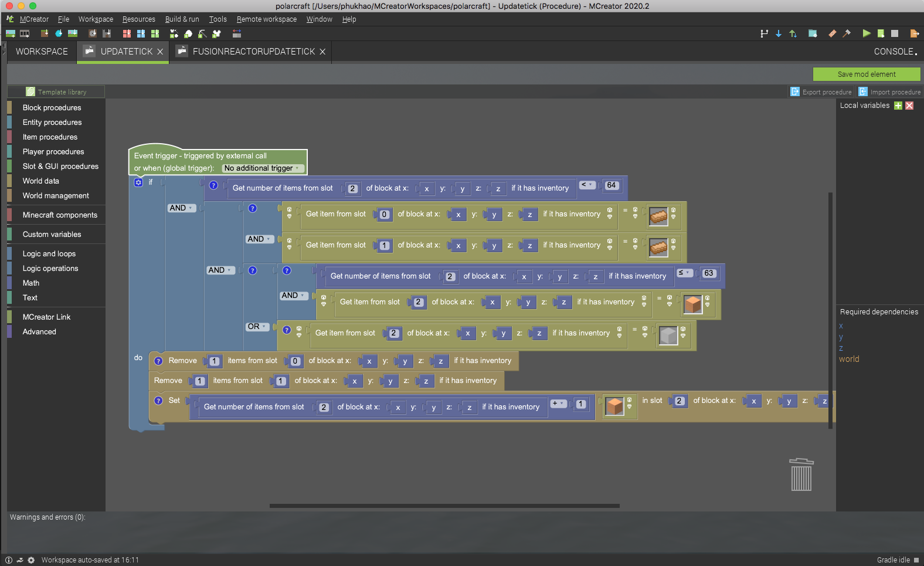Open the AND dropdown above the OR dropdown
This screenshot has width=924, height=566.
click(x=294, y=296)
